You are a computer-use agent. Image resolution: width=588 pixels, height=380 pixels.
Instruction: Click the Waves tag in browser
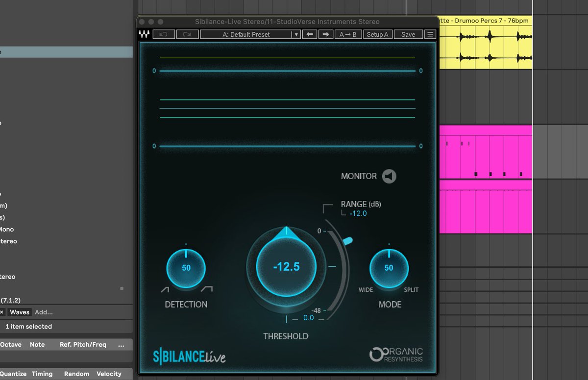coord(20,312)
